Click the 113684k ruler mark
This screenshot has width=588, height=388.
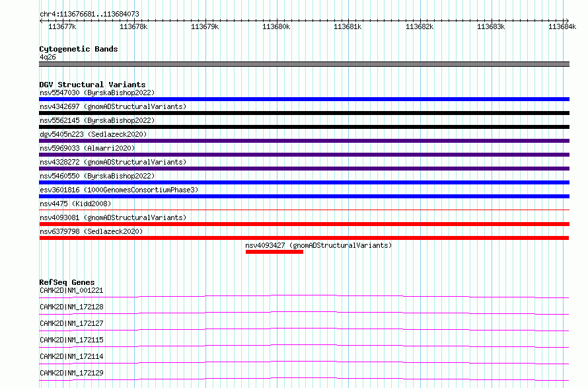coord(562,26)
